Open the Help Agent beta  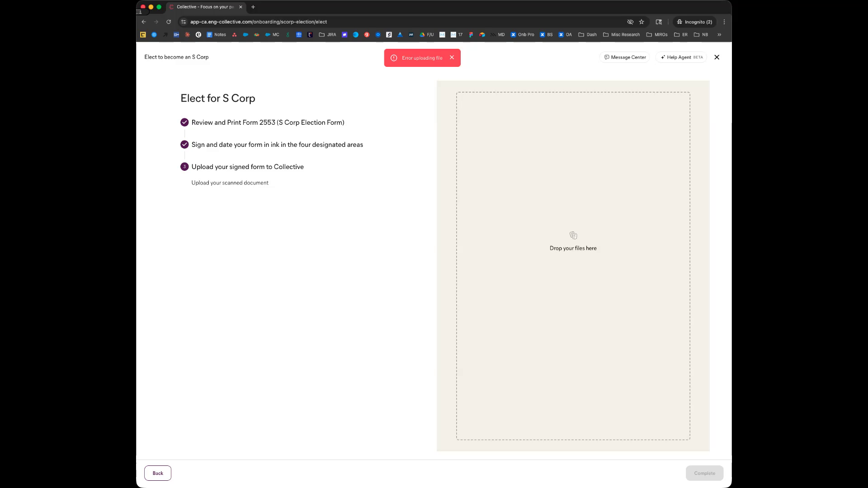click(x=681, y=57)
